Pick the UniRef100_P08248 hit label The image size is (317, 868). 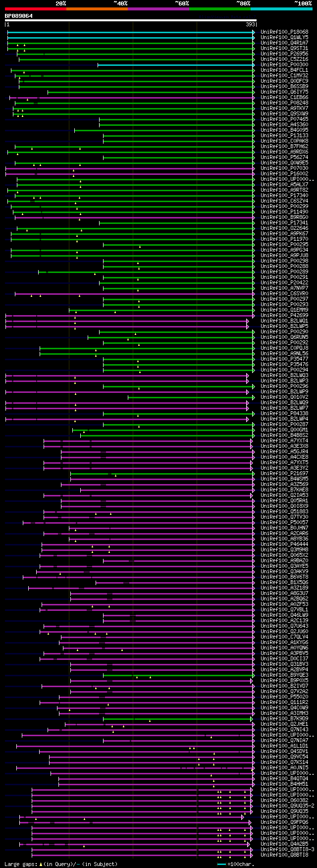284,103
